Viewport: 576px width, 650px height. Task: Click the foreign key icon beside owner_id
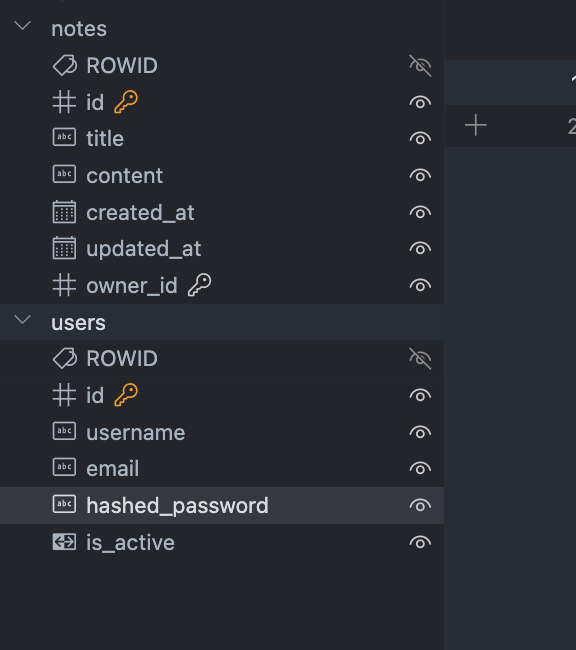coord(199,285)
